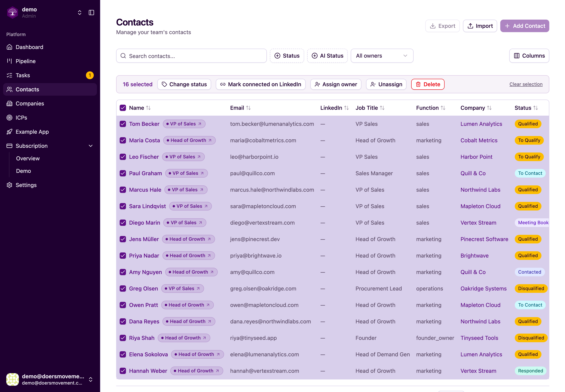Open the user account menu chevrons
Image resolution: width=565 pixels, height=392 pixels.
[90, 379]
